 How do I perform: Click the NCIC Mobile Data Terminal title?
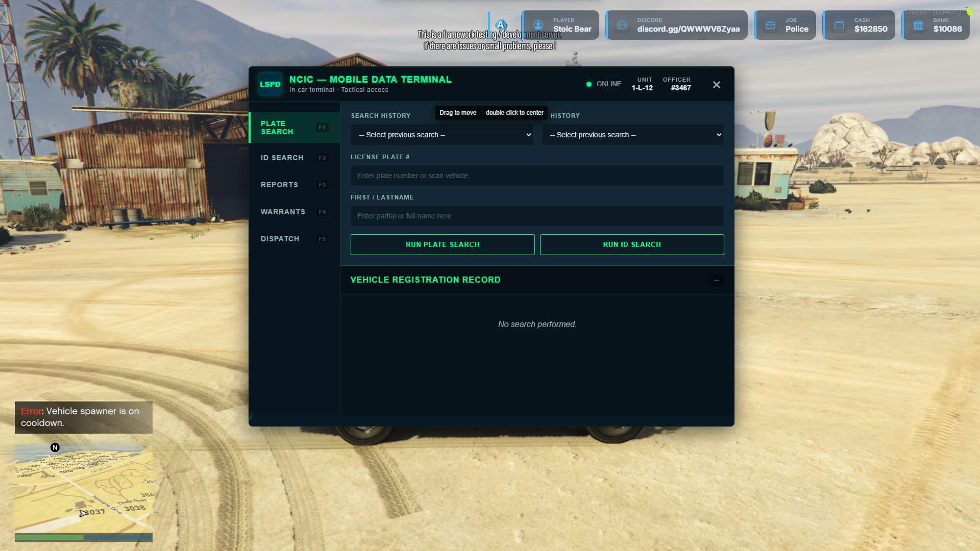[370, 80]
